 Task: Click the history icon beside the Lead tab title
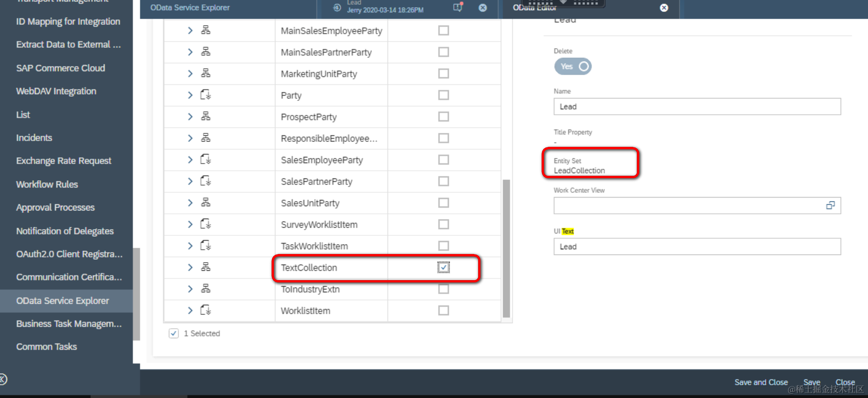coord(337,8)
